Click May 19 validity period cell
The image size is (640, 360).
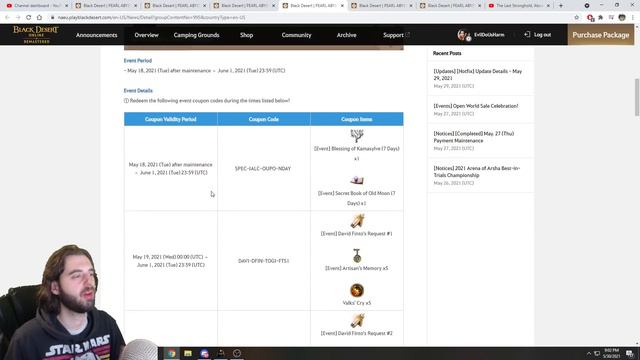(x=171, y=261)
